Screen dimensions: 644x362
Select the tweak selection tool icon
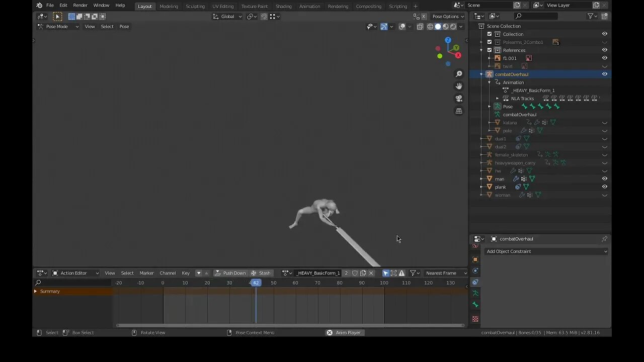pos(57,17)
